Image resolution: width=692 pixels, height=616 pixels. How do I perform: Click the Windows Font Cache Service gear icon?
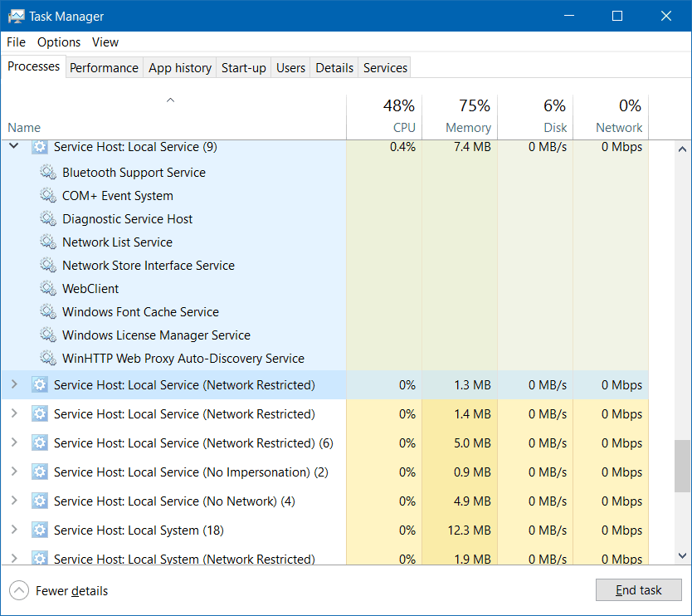click(x=47, y=312)
